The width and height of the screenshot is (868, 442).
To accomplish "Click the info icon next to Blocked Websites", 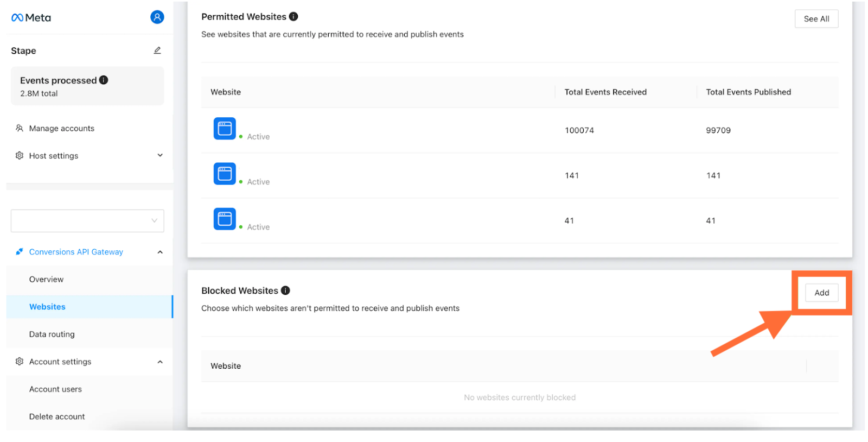I will click(285, 291).
